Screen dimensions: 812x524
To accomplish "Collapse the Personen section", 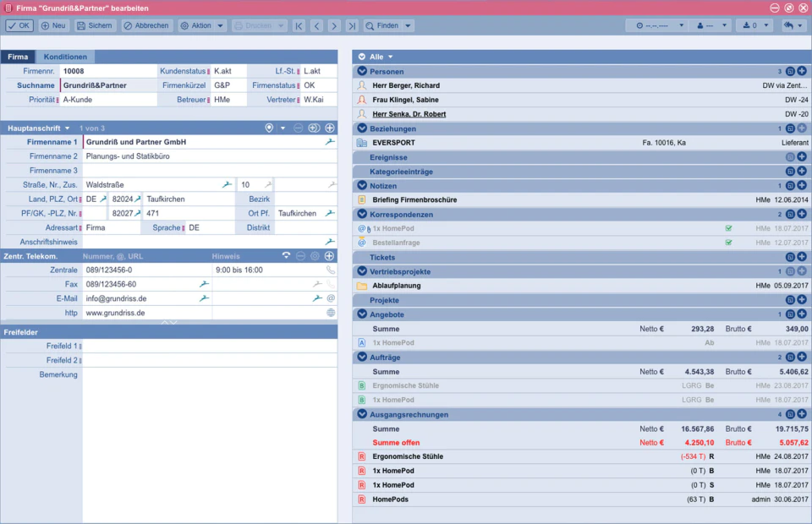I will click(x=362, y=71).
